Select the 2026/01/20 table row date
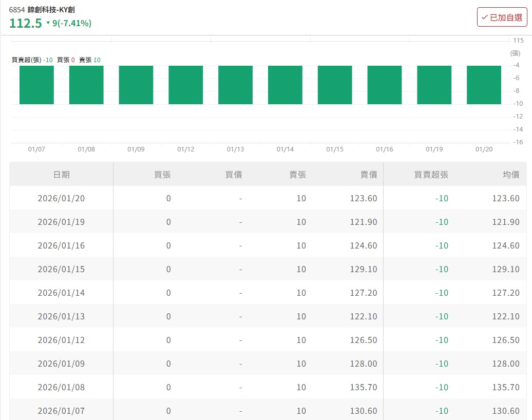This screenshot has width=532, height=420. point(61,198)
